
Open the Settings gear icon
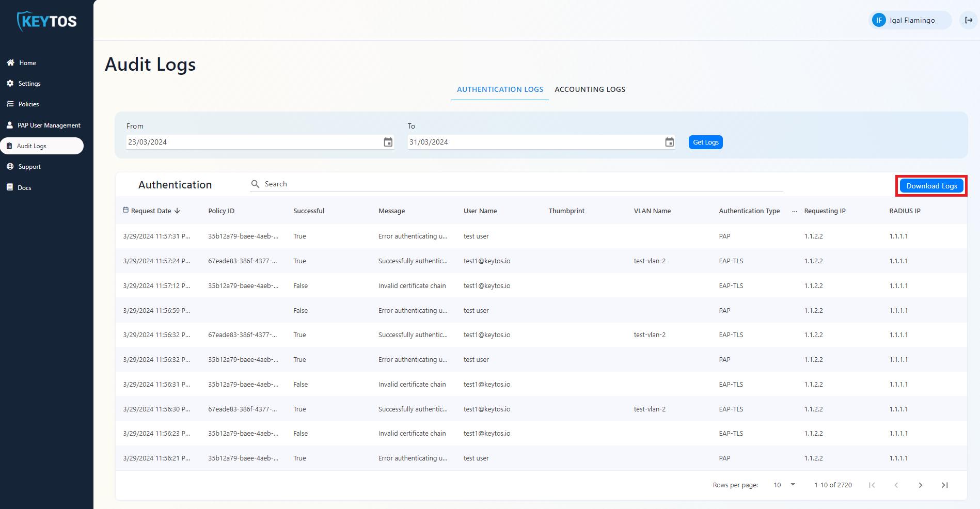point(10,83)
